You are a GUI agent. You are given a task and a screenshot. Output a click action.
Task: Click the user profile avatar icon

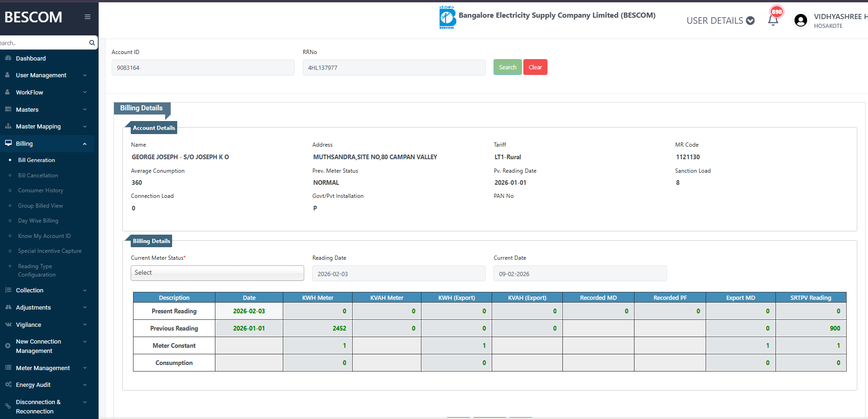coord(801,20)
